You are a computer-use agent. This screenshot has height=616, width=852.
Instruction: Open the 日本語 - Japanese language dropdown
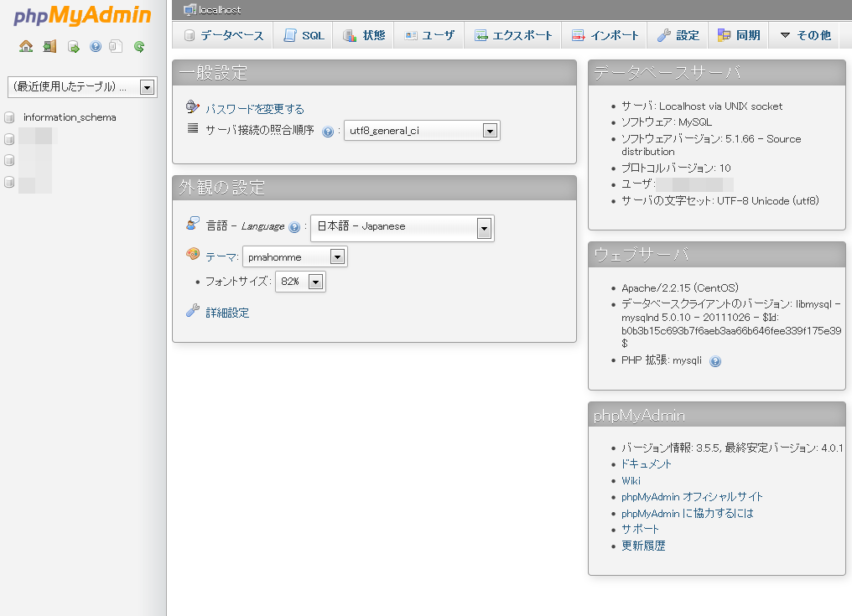pyautogui.click(x=402, y=228)
